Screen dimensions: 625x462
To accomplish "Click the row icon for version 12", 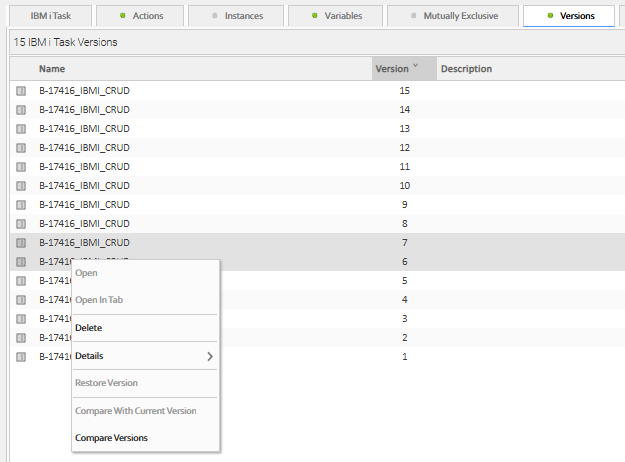I will tap(21, 148).
